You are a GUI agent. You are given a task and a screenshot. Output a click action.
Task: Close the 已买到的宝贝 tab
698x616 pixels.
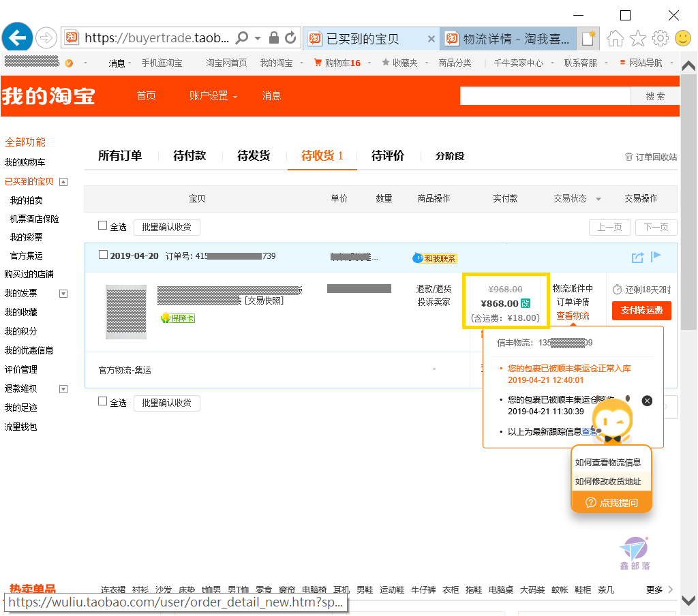[431, 39]
